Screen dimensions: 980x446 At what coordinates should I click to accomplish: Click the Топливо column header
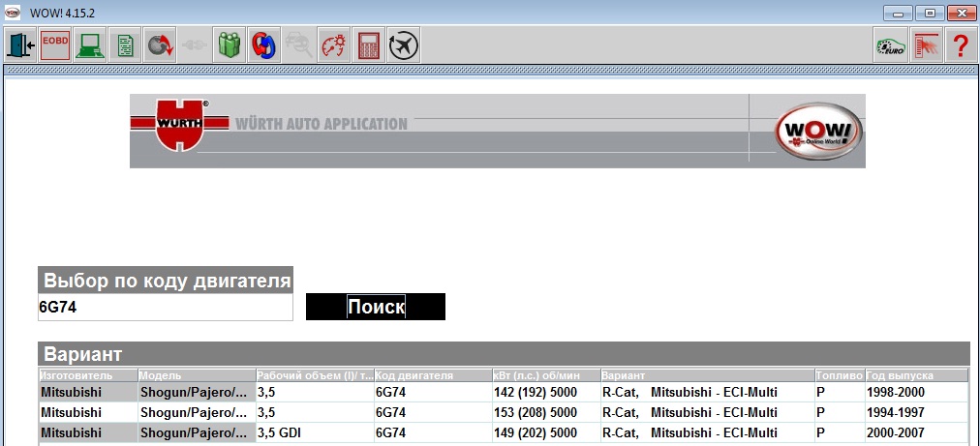coord(840,375)
